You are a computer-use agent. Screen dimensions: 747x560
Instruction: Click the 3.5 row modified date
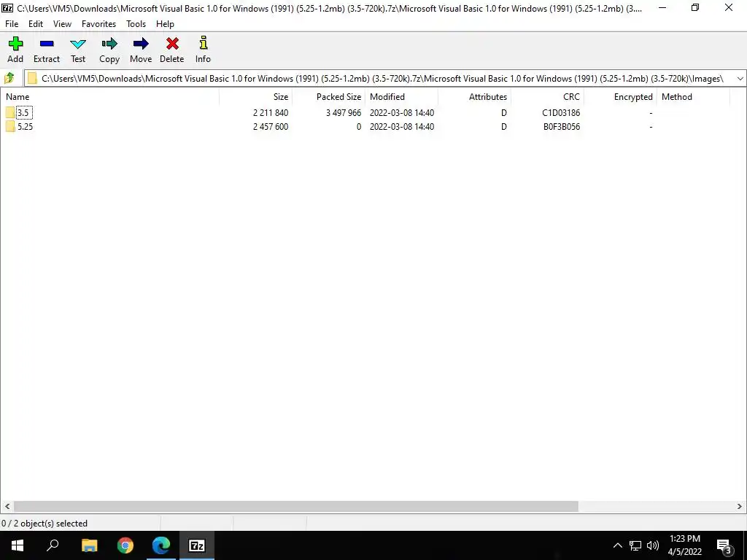[x=402, y=113]
